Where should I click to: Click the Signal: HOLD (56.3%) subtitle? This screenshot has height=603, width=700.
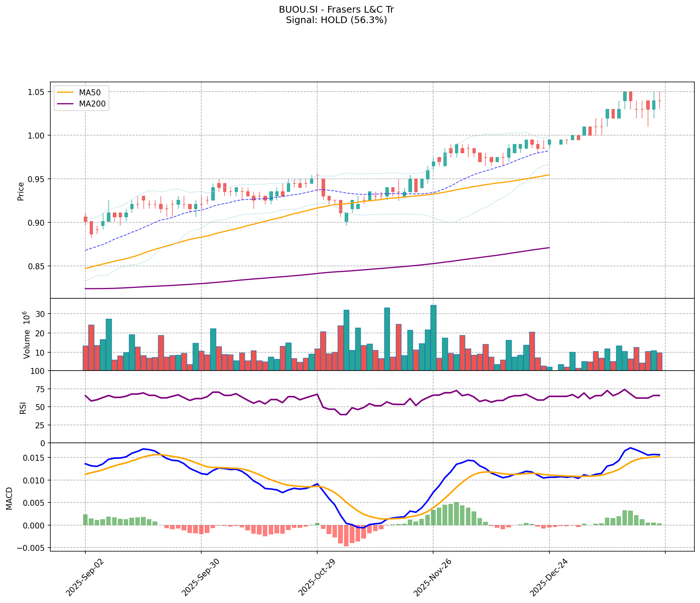pos(336,20)
